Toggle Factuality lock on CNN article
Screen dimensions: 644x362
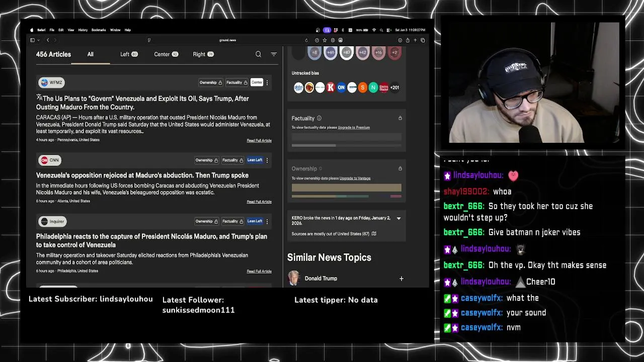232,160
